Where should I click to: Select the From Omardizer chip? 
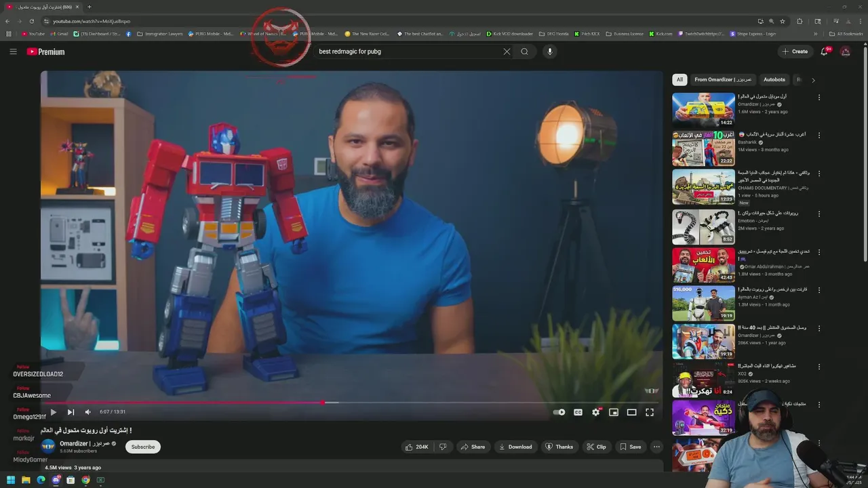(x=723, y=79)
